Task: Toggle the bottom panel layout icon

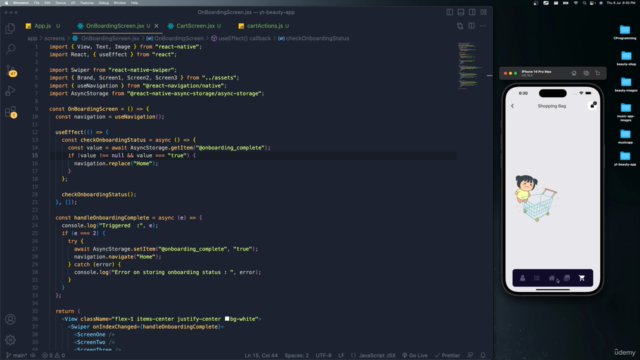Action: [x=461, y=12]
